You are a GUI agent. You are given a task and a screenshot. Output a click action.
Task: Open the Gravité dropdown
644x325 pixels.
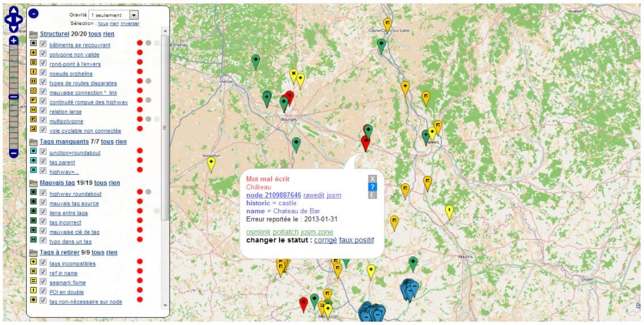coord(134,14)
